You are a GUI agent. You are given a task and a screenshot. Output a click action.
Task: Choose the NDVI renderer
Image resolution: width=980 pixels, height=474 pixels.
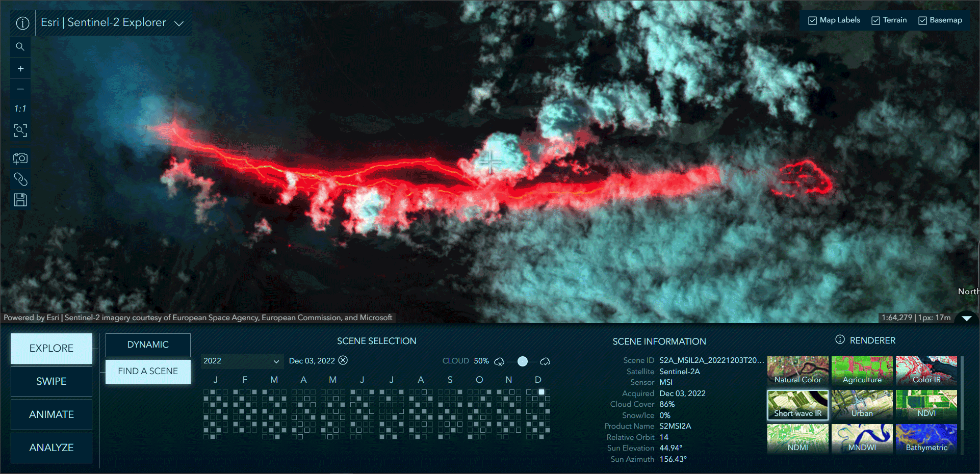pos(926,405)
